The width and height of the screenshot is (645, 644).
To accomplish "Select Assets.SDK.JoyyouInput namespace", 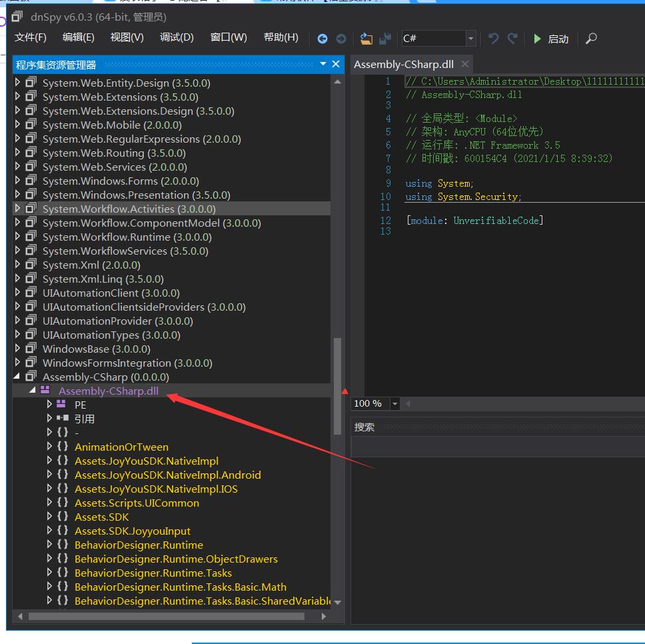I will coord(133,531).
